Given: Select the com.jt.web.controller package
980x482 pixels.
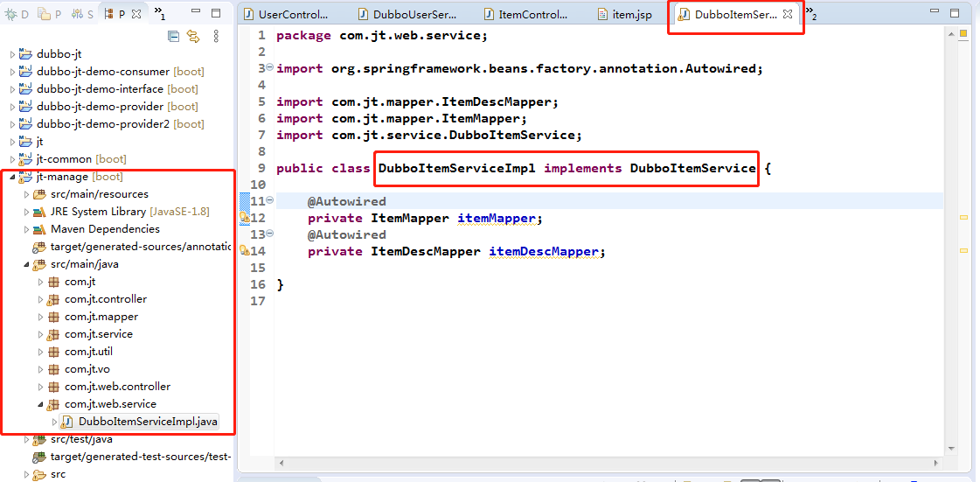Looking at the screenshot, I should point(117,387).
